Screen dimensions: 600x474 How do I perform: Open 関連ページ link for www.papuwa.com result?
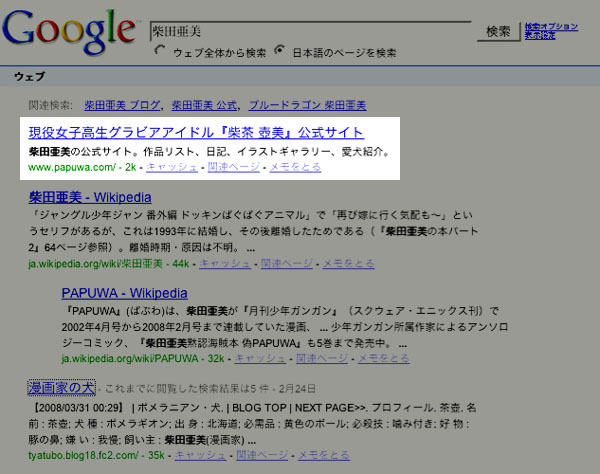(234, 167)
